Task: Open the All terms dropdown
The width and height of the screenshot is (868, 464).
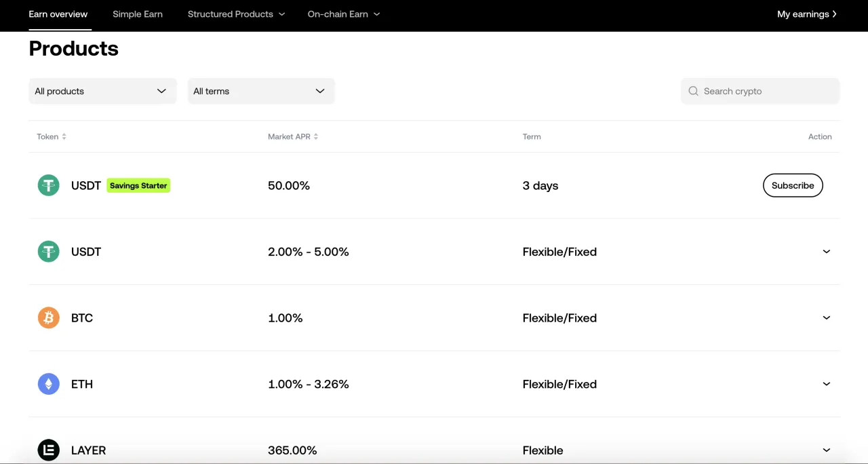Action: (x=261, y=91)
